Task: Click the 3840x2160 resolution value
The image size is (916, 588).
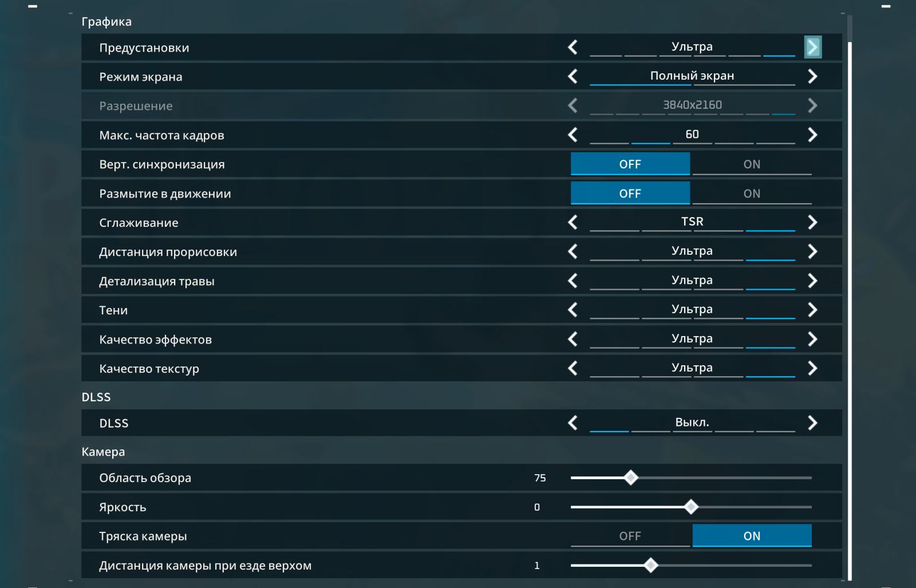Action: pos(692,105)
